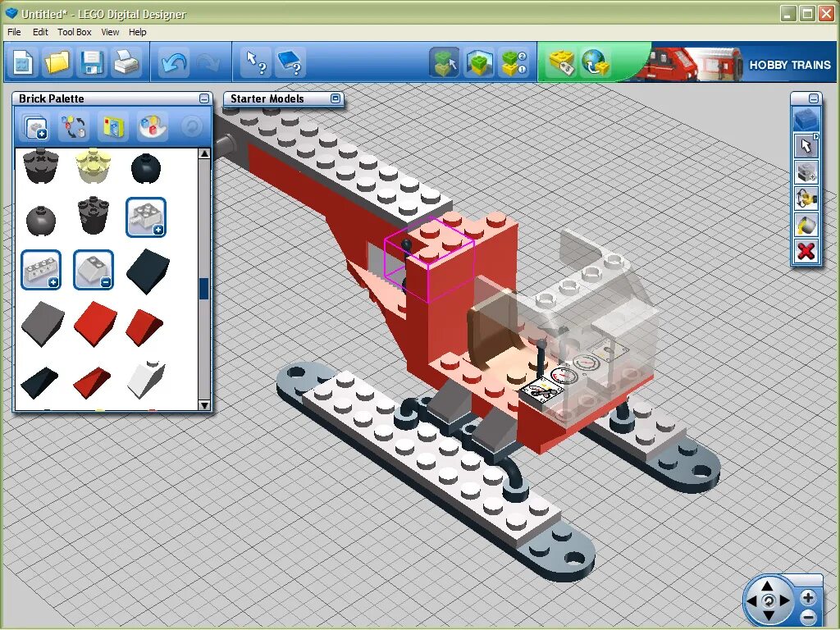Click the blue brick icon in tool box

[806, 119]
